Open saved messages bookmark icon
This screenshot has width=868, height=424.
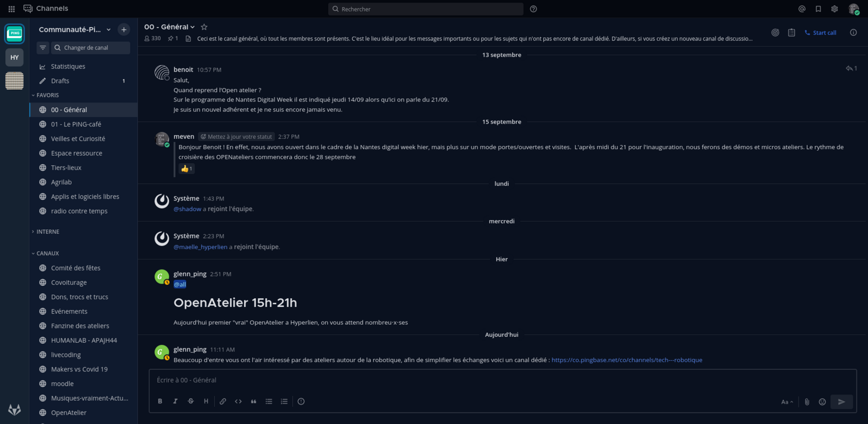pyautogui.click(x=818, y=9)
